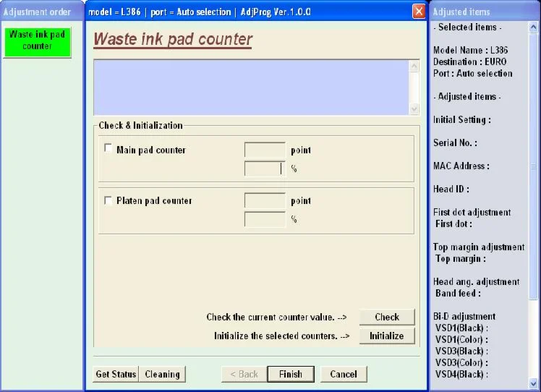The width and height of the screenshot is (541, 392).
Task: Click the Band feed : entry
Action: (x=458, y=294)
